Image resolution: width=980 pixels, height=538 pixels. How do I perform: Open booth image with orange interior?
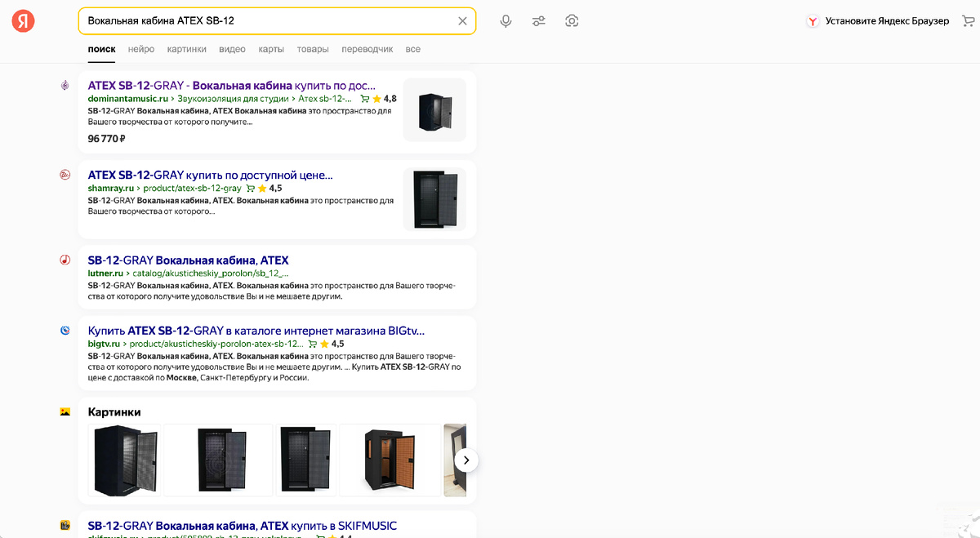(x=390, y=460)
